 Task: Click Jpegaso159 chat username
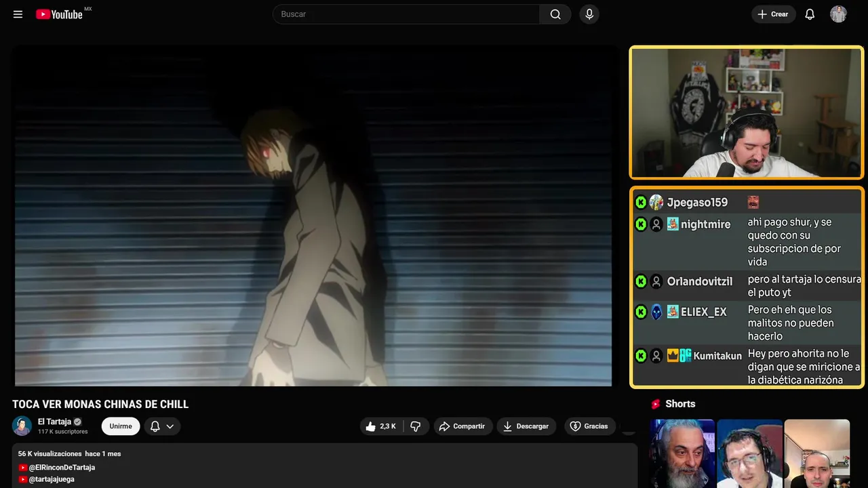697,203
